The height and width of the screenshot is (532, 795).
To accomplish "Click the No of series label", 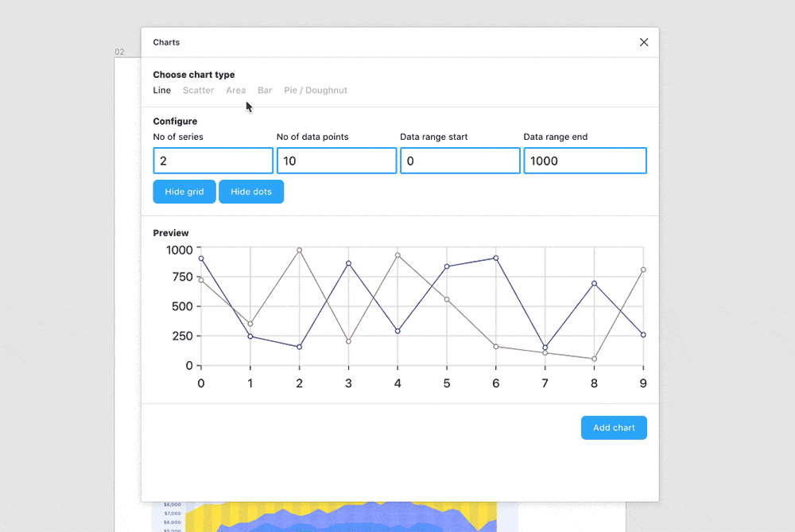I will tap(178, 137).
